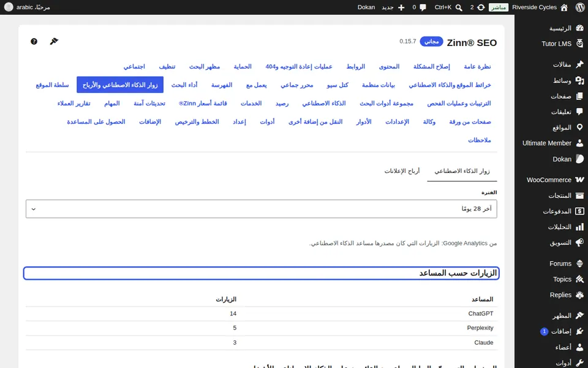Open the ملاحظات link
588x368 pixels.
point(479,140)
